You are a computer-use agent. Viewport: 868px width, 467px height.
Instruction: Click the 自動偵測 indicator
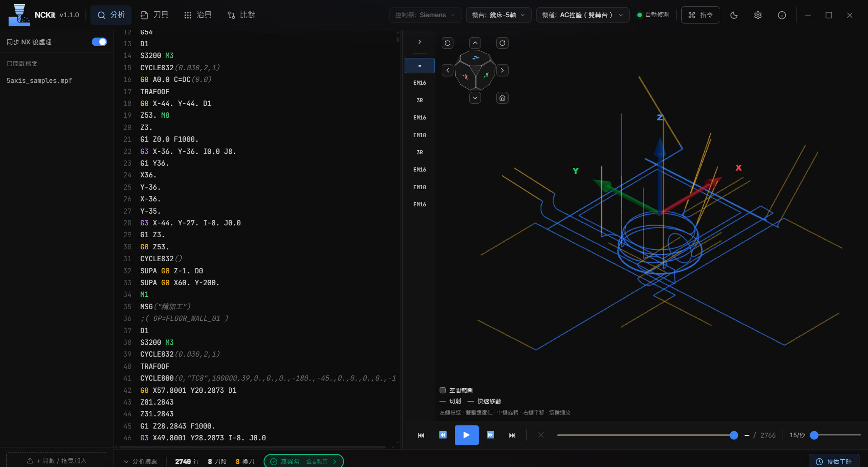coord(653,15)
